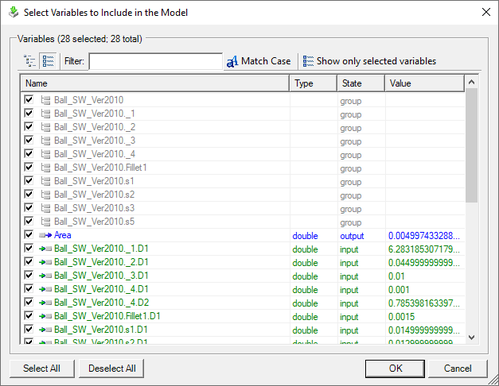Click group icon of Ball_SW_Ver2010
499x386 pixels.
pyautogui.click(x=45, y=100)
